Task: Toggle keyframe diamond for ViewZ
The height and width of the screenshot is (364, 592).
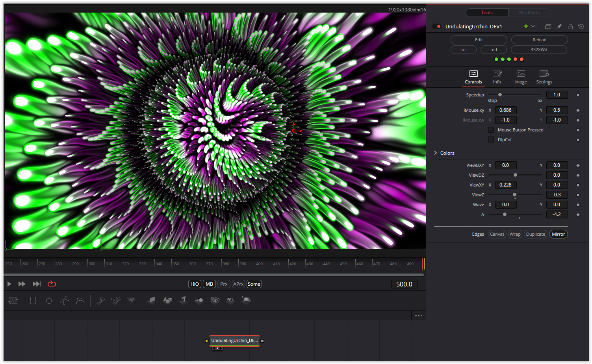Action: pyautogui.click(x=578, y=195)
